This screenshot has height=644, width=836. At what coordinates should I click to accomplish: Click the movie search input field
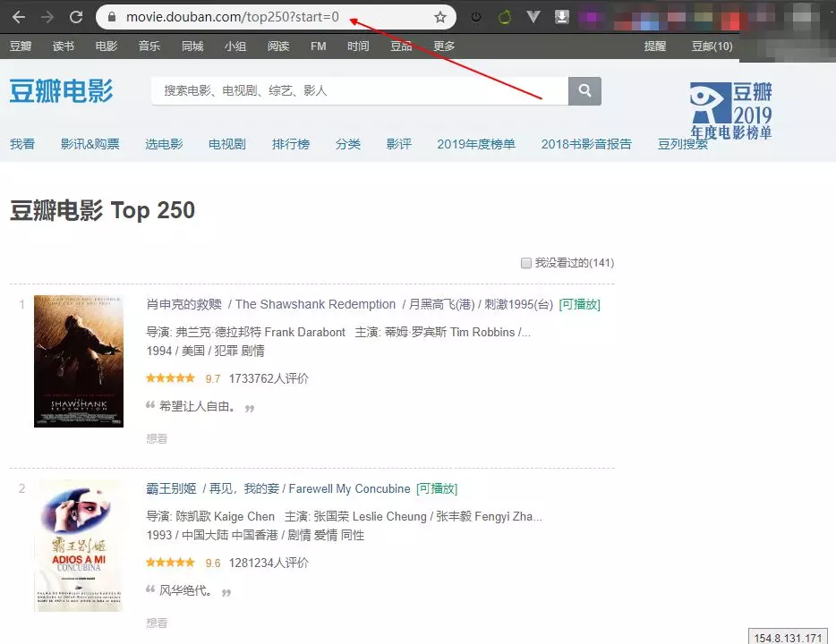pos(360,90)
